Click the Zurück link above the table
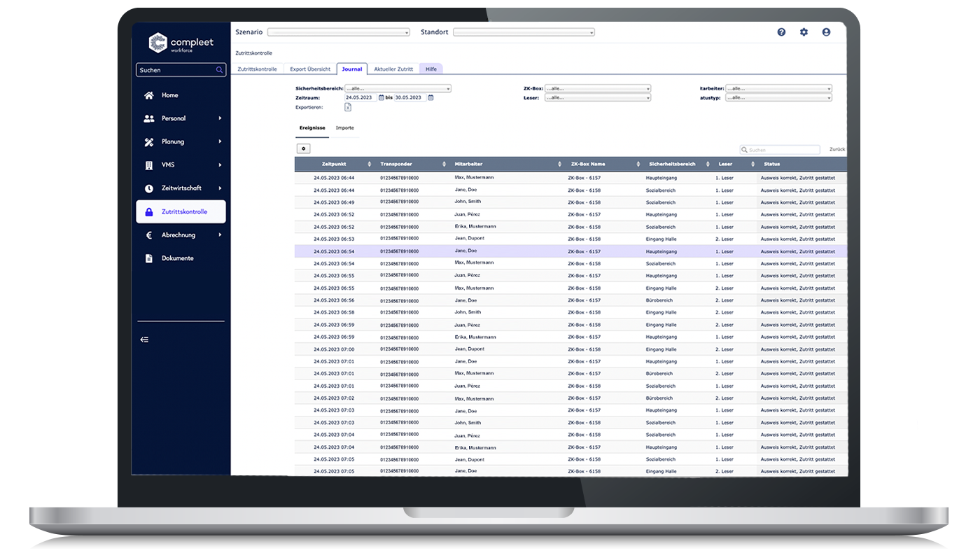Viewport: 980px width, 560px height. (x=837, y=149)
